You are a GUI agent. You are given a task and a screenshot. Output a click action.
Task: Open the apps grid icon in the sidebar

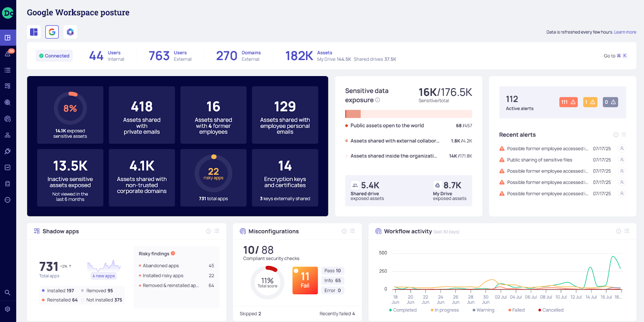[x=8, y=86]
